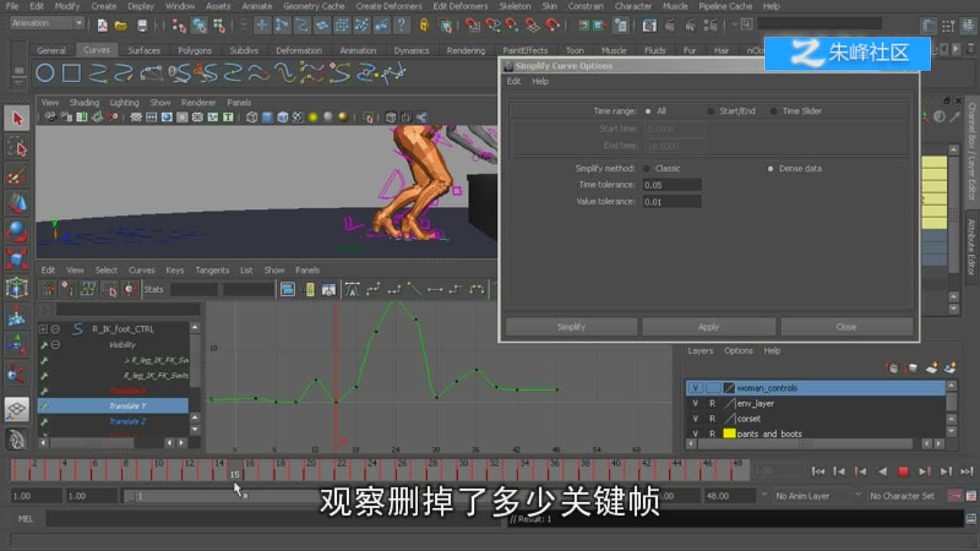Image resolution: width=980 pixels, height=551 pixels.
Task: Click the lock selection icon in status line
Action: [423, 25]
